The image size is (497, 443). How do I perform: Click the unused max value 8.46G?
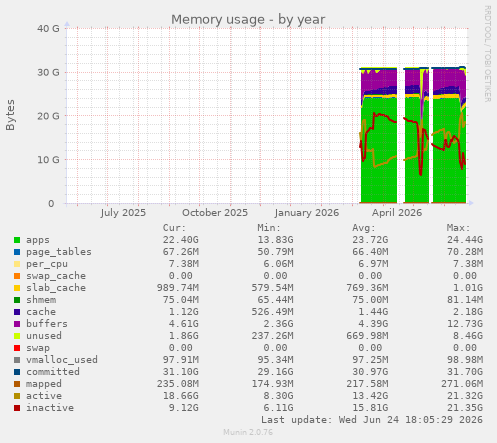tap(468, 336)
